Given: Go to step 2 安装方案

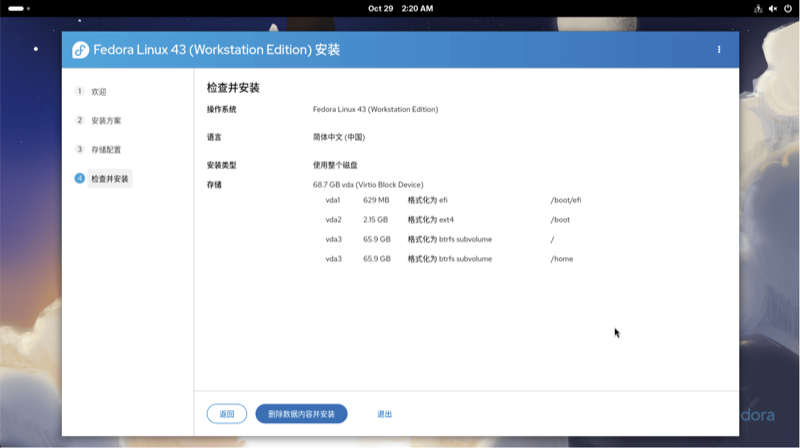Looking at the screenshot, I should point(98,121).
